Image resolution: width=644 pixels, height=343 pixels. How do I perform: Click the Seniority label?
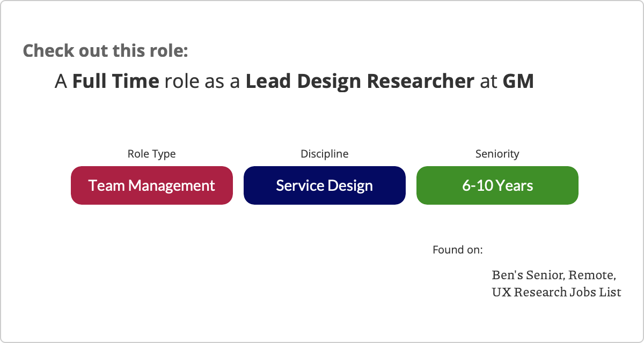pos(497,154)
